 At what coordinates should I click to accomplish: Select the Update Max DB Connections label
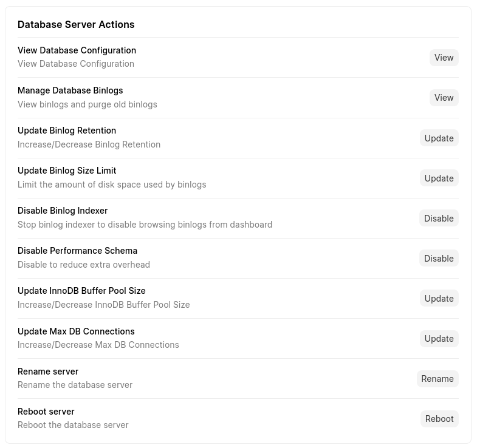76,331
